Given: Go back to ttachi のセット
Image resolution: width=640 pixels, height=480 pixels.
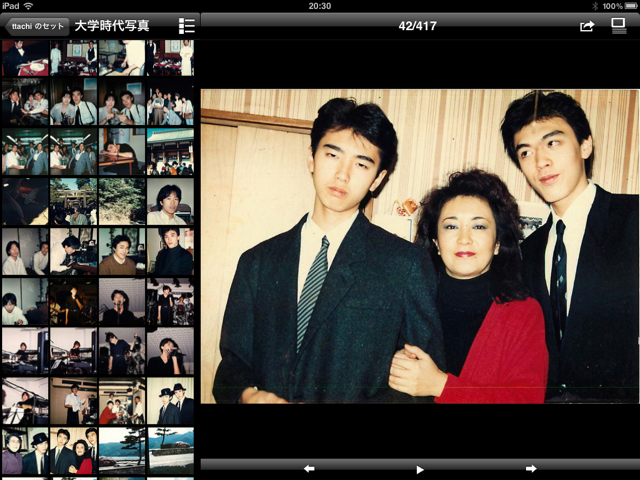Looking at the screenshot, I should click(x=36, y=26).
